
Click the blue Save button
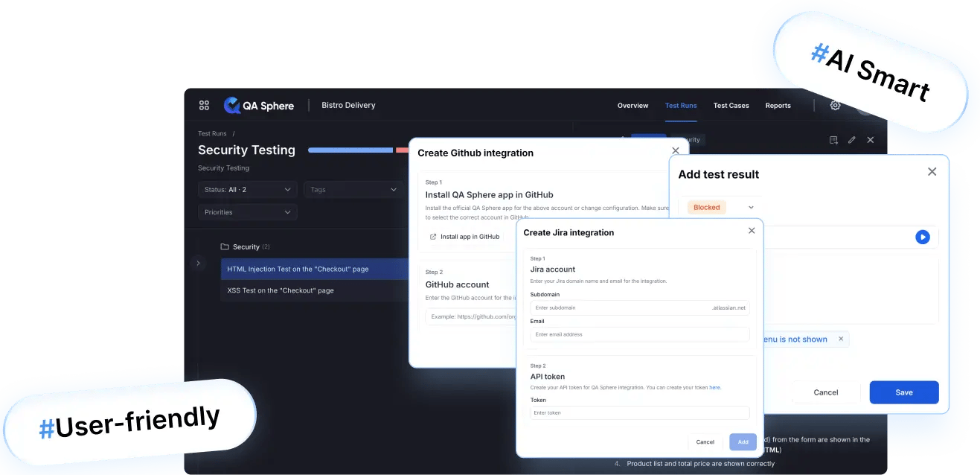(x=904, y=392)
